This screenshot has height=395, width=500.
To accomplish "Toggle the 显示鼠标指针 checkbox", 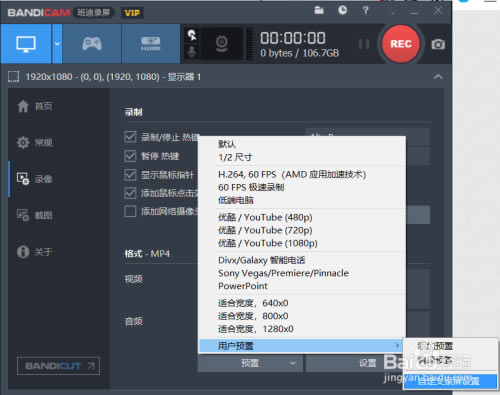I will click(x=130, y=175).
